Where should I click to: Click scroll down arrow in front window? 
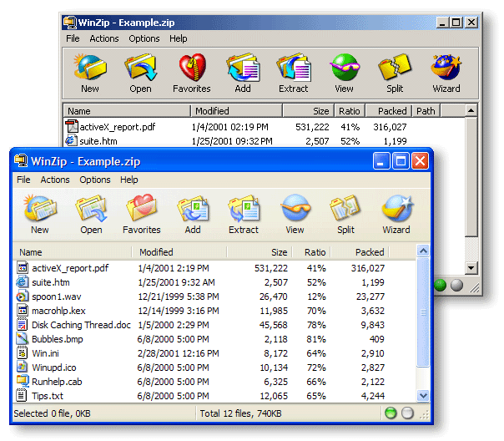tap(423, 395)
